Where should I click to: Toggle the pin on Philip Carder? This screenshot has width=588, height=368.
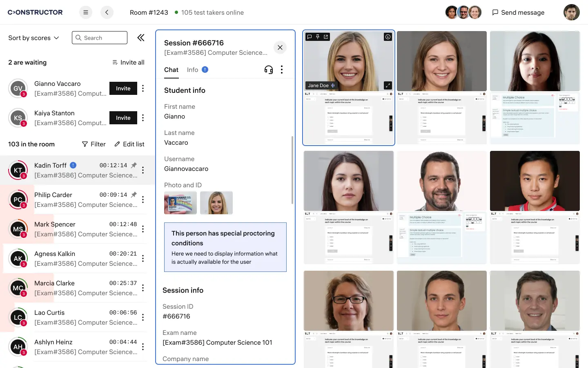coord(134,195)
